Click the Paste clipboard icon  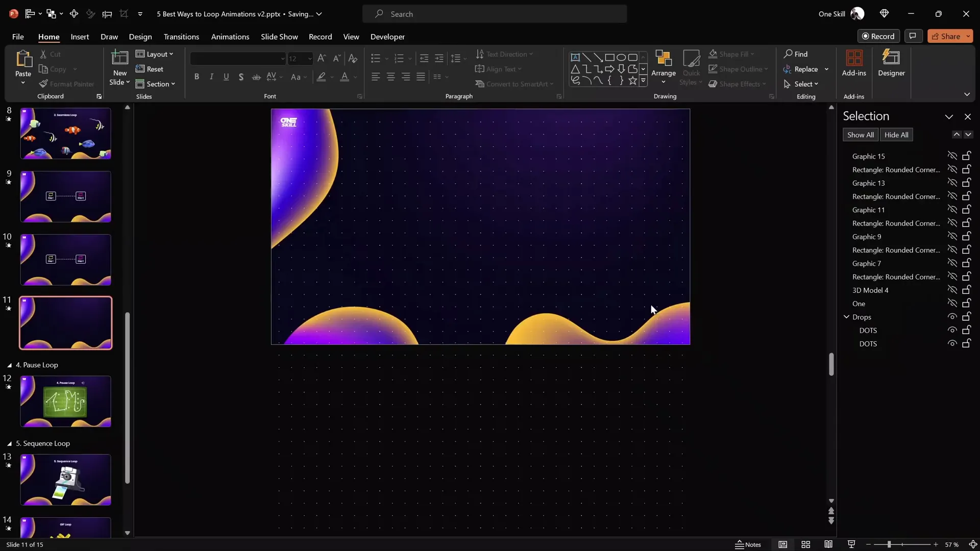click(23, 59)
